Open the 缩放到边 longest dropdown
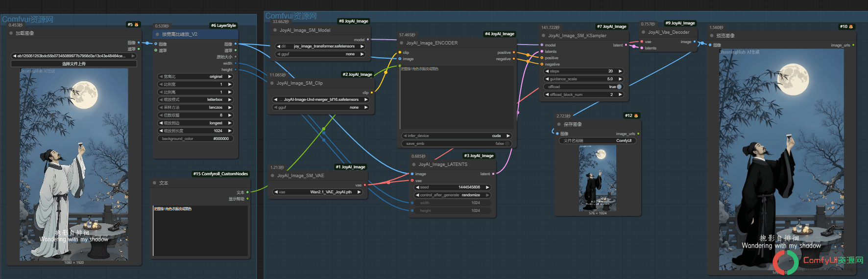Image resolution: width=868 pixels, height=279 pixels. tap(195, 123)
